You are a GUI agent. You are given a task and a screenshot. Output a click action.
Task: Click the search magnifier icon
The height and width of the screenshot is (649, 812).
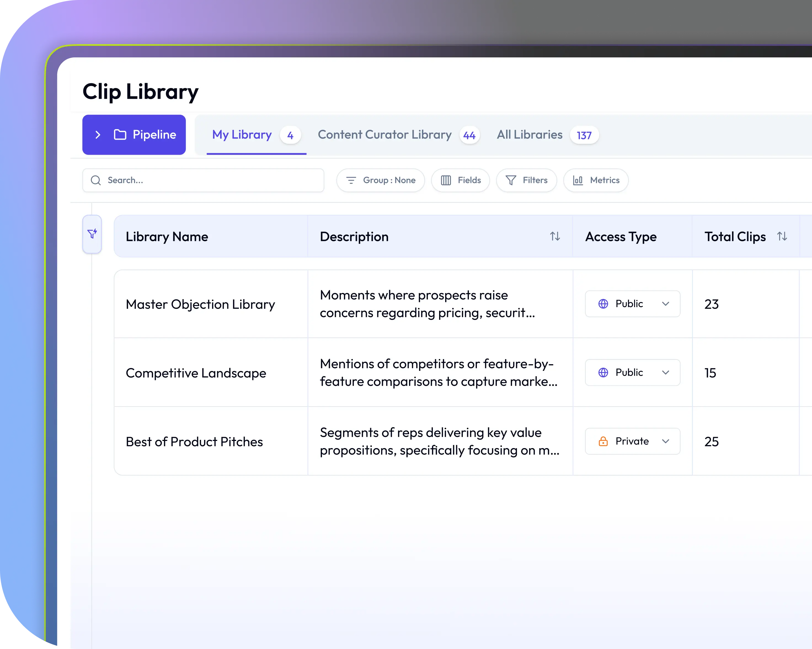tap(96, 180)
